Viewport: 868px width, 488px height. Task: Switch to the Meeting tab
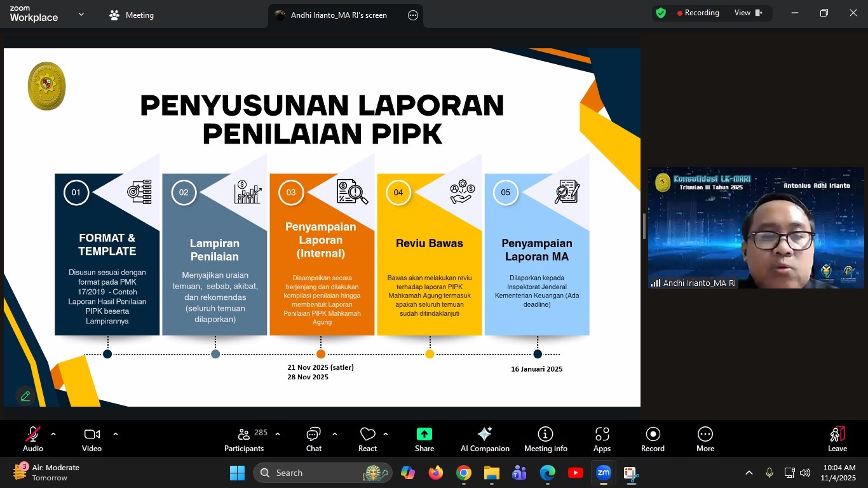pyautogui.click(x=132, y=15)
